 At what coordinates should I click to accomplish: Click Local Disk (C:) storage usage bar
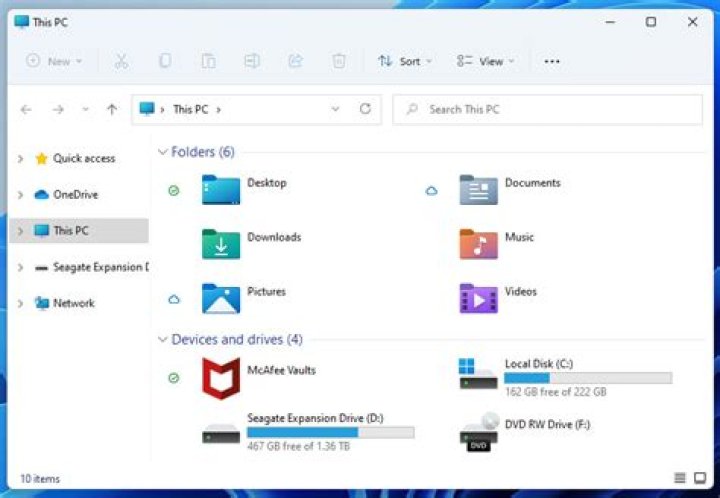point(587,378)
